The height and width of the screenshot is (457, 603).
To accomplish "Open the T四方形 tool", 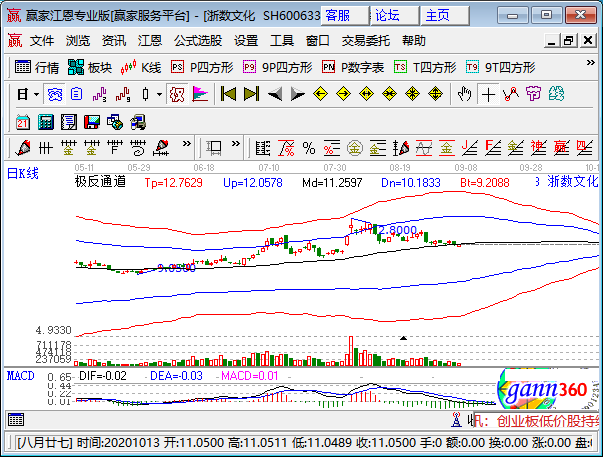I will coord(425,67).
